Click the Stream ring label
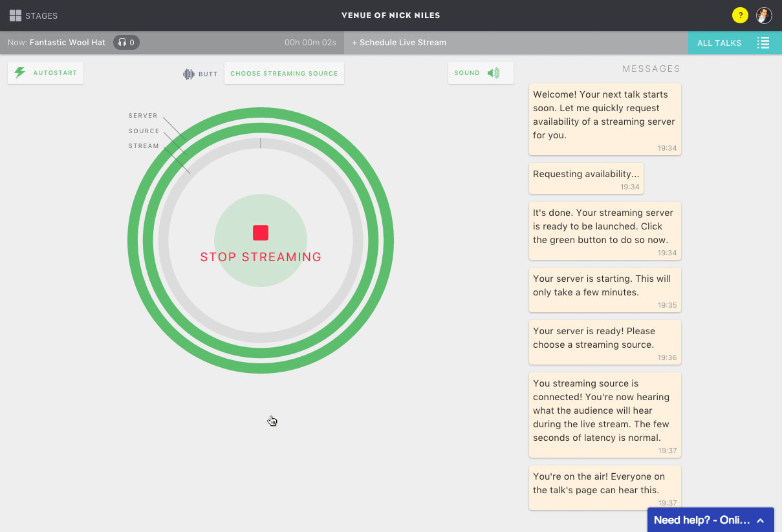Screen dimensions: 782x532 pos(144,146)
